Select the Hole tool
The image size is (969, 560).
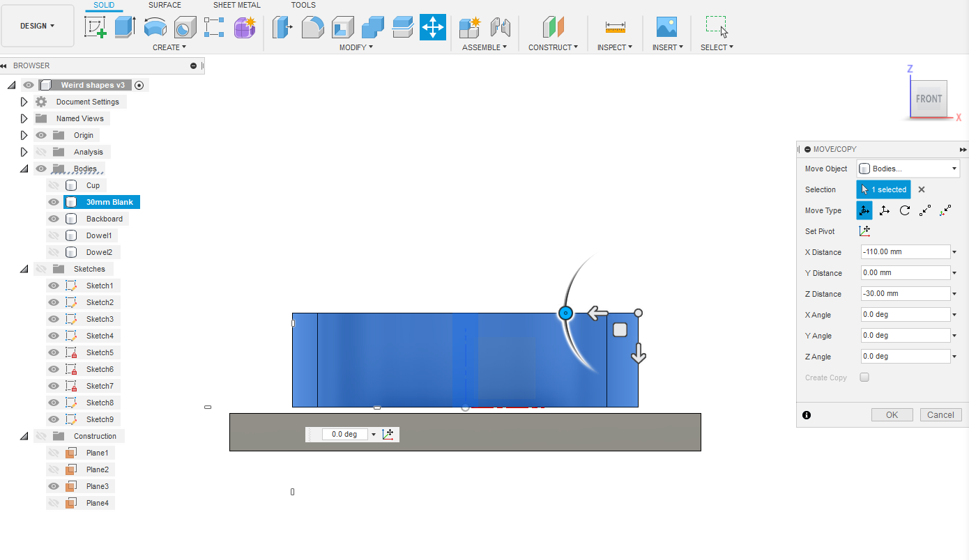click(x=185, y=27)
